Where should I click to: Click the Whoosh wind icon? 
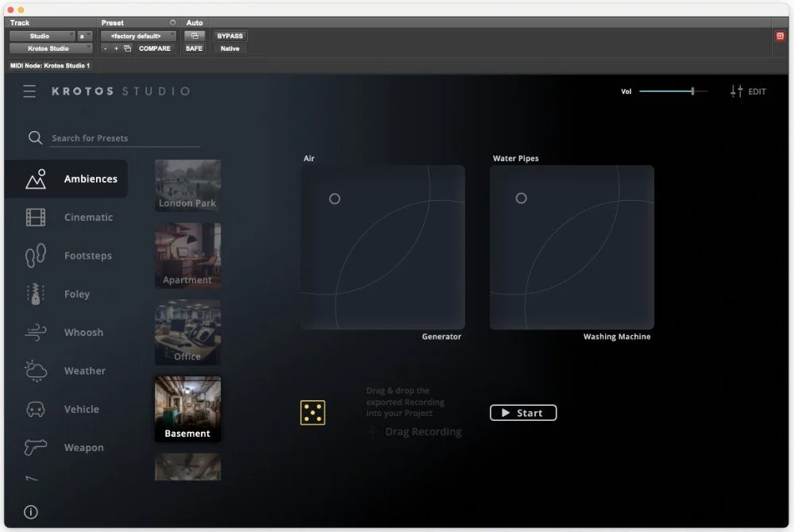coord(36,333)
